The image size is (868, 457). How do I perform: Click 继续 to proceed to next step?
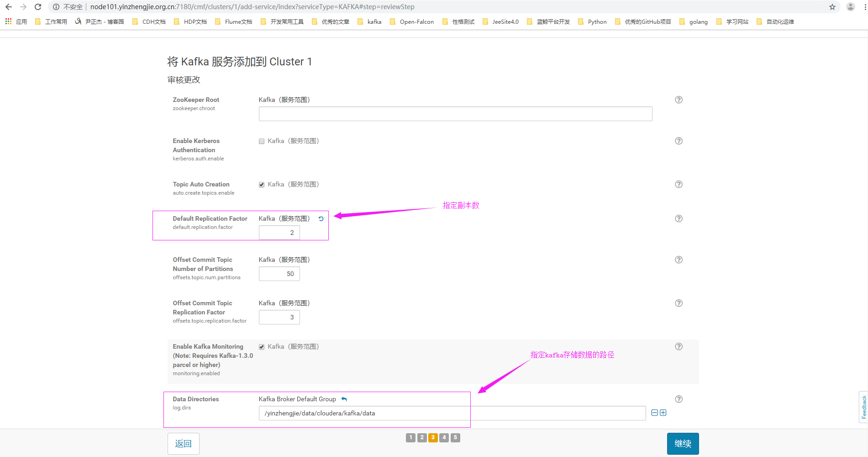point(683,443)
